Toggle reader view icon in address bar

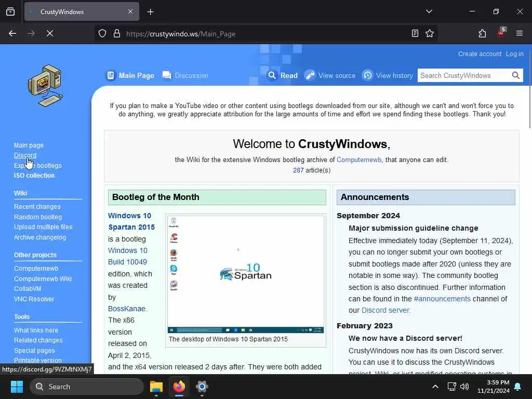click(415, 33)
